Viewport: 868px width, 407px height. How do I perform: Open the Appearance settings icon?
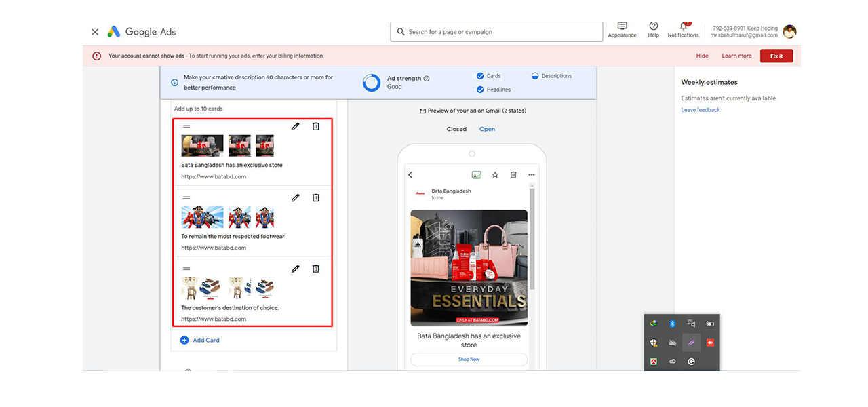tap(622, 27)
